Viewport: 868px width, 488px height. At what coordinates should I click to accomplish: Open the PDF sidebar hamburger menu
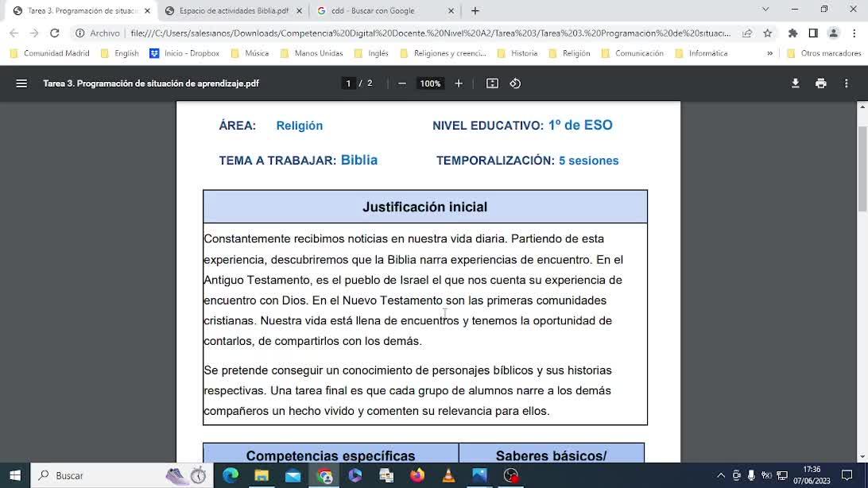(21, 83)
